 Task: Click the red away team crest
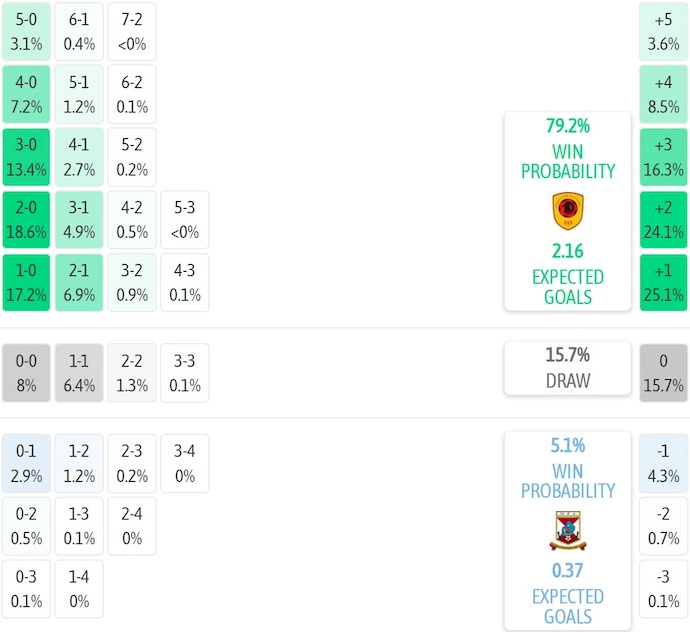point(567,530)
